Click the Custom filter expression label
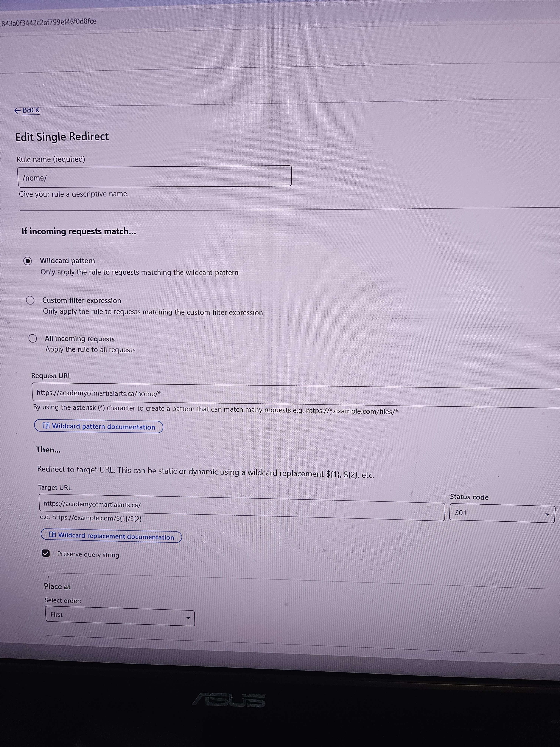The width and height of the screenshot is (560, 747). point(82,300)
